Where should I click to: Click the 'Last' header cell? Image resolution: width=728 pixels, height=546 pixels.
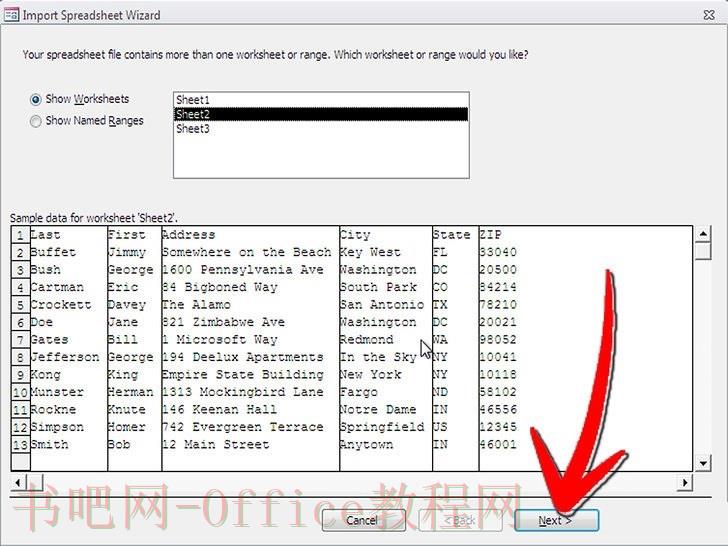tap(69, 235)
